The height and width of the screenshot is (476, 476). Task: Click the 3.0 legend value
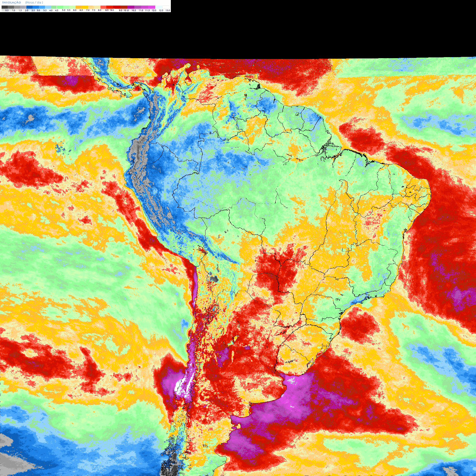tap(38, 10)
